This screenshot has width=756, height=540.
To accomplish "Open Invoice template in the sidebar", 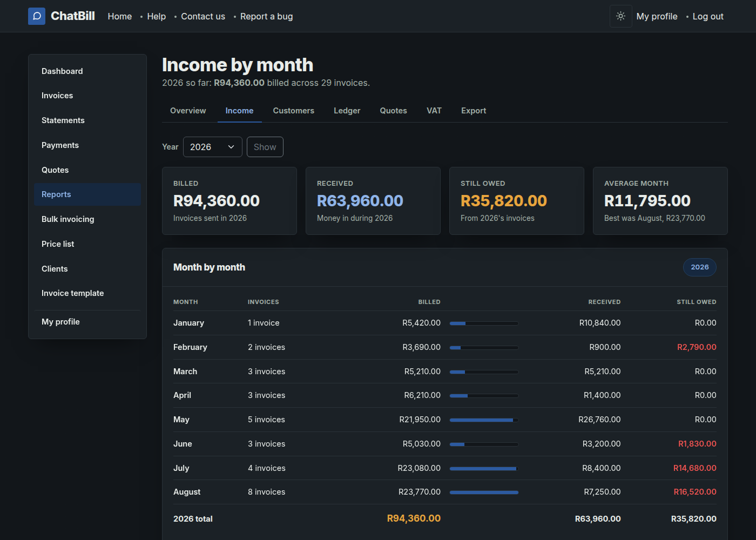I will pos(87,293).
